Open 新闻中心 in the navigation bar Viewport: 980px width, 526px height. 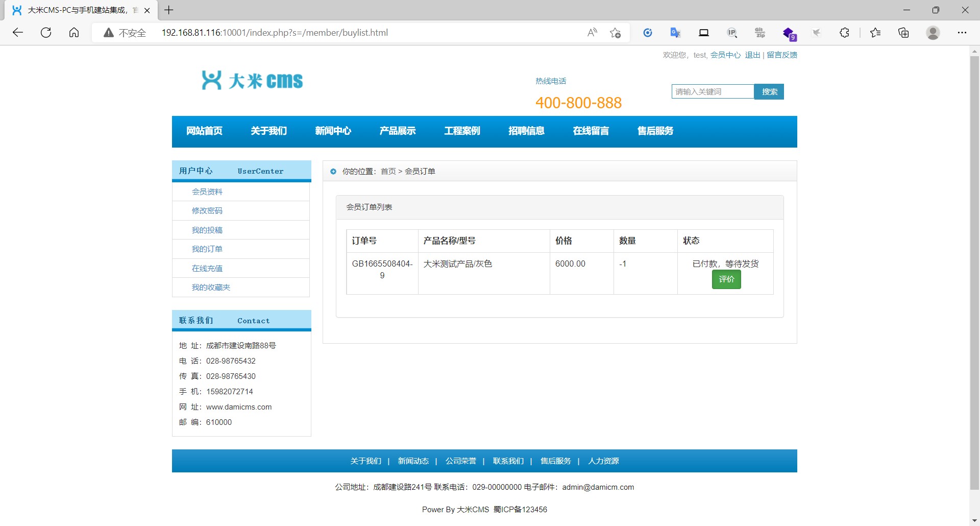tap(333, 131)
